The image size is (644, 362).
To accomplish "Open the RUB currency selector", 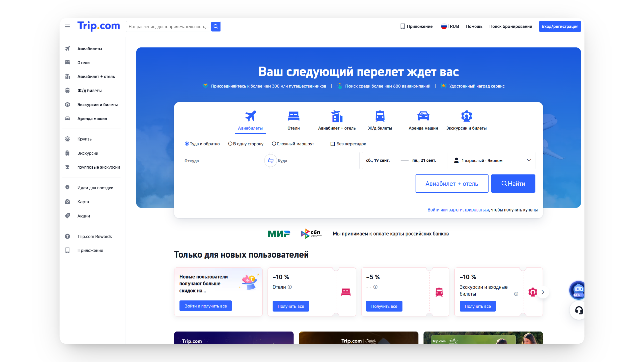I will pos(450,26).
